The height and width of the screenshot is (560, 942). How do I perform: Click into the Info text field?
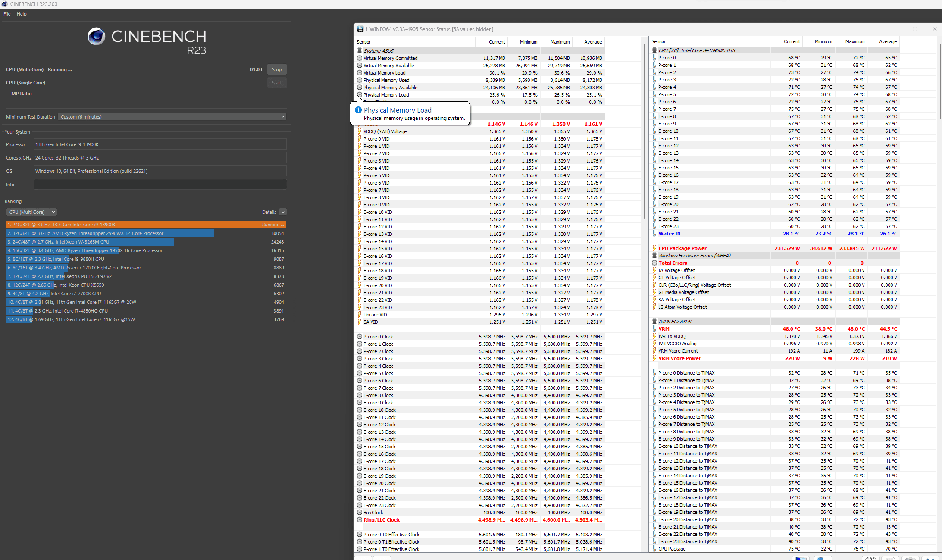pos(160,185)
